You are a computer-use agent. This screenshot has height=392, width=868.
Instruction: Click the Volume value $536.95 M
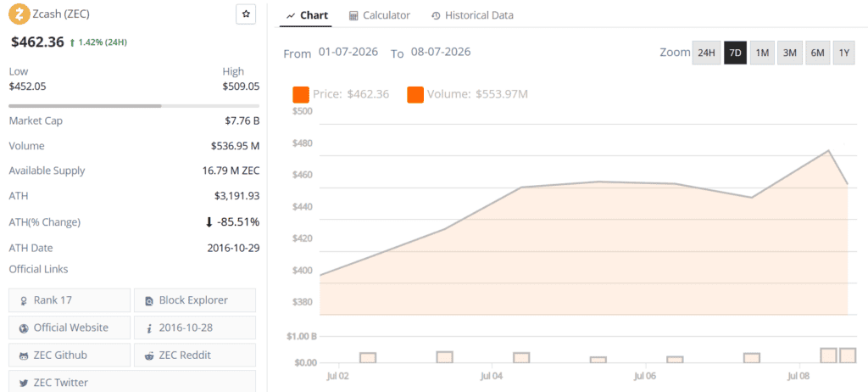coord(236,147)
